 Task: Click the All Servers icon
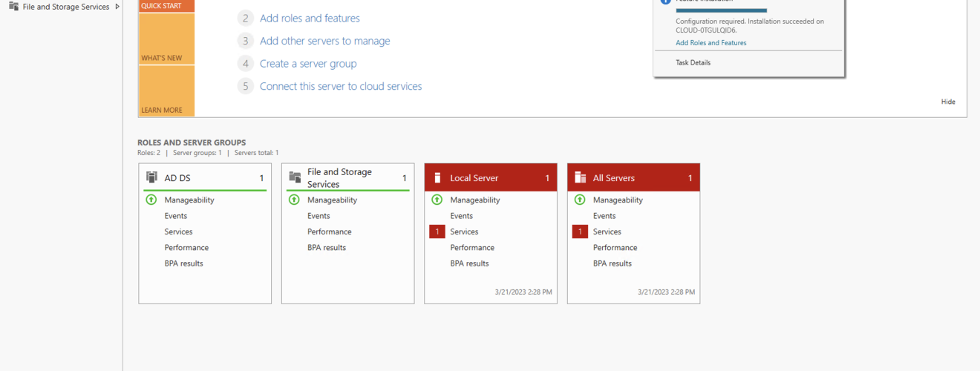[581, 177]
